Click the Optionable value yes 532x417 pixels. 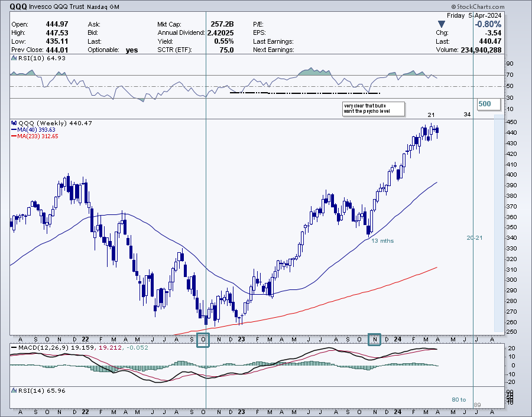(x=132, y=50)
